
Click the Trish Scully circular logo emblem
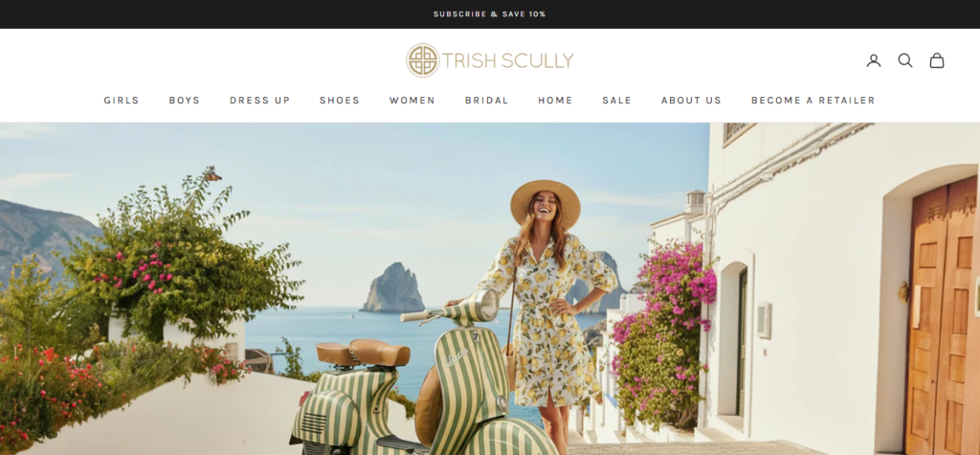coord(423,60)
